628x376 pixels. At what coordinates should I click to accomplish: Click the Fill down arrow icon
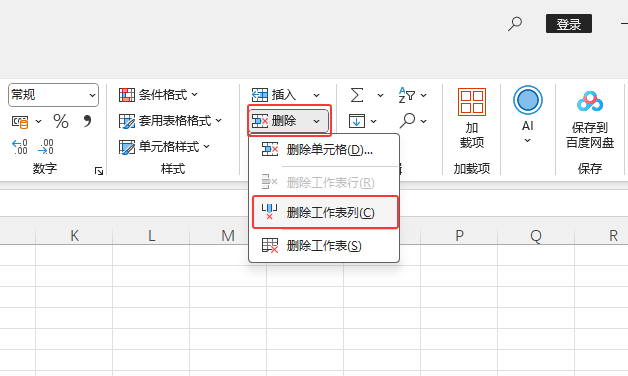coord(356,121)
